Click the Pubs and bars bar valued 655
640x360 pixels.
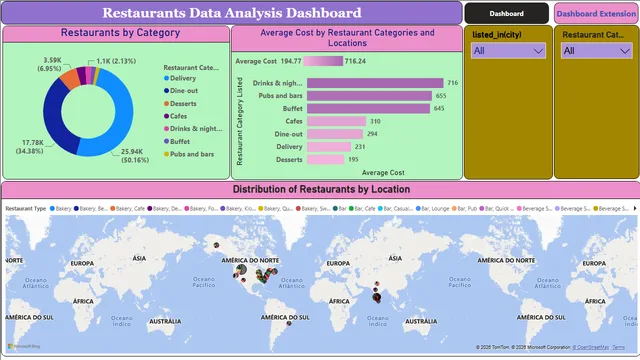tap(369, 96)
